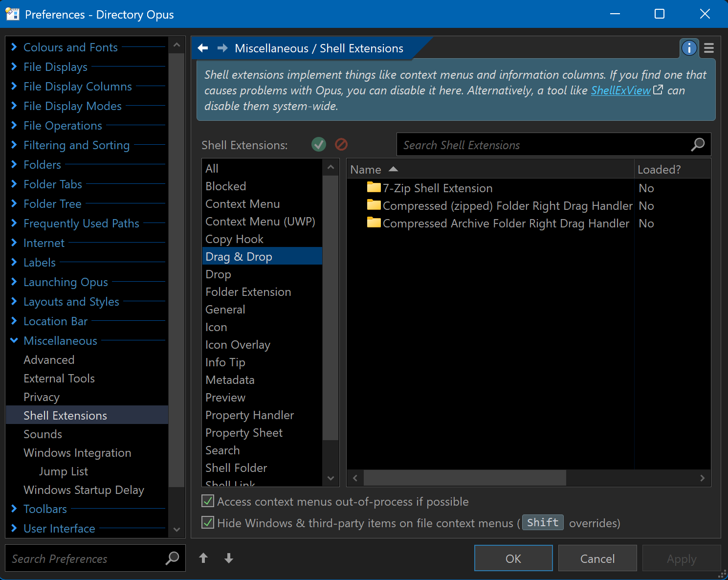Go forward with the right arrow icon
The width and height of the screenshot is (728, 580).
[222, 48]
